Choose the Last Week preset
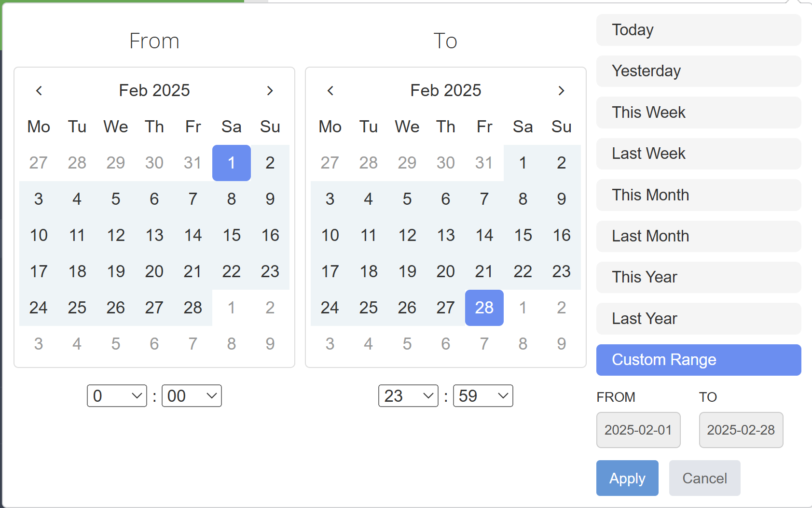812x508 pixels. click(699, 154)
